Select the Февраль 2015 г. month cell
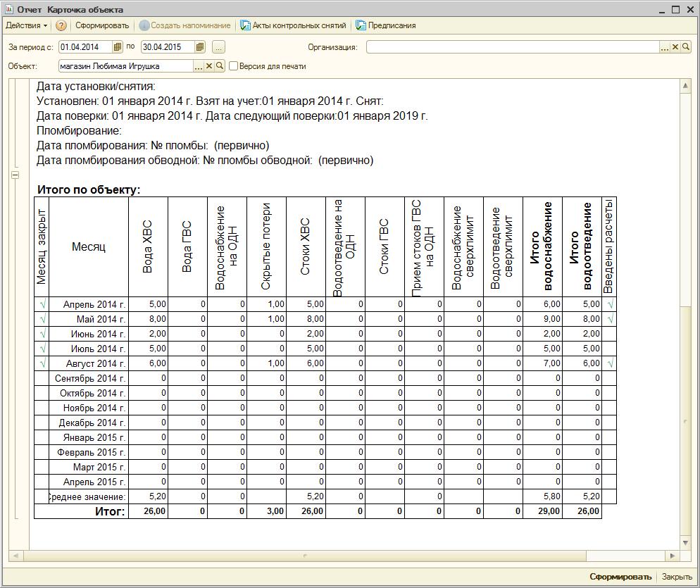 pos(89,452)
